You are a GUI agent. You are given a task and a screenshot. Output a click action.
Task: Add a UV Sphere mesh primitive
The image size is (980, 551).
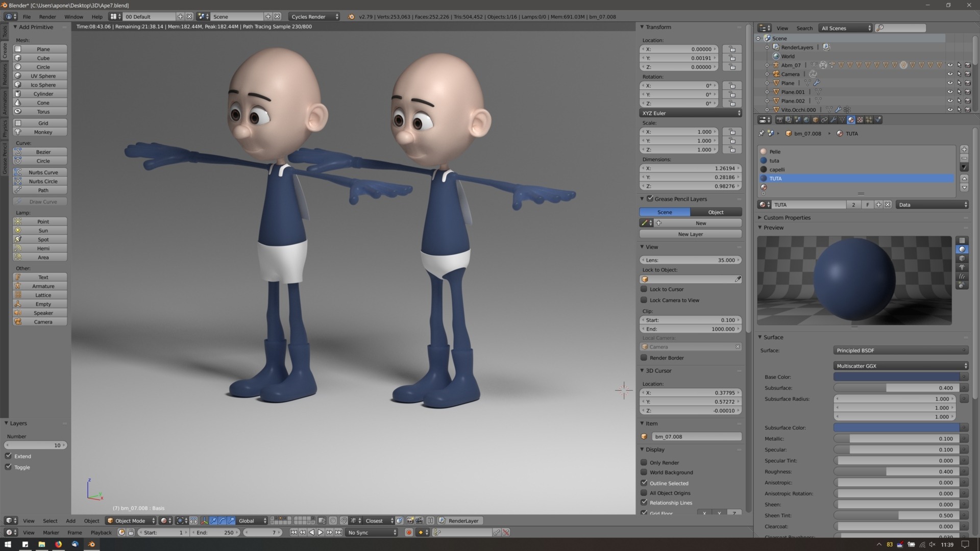(x=40, y=76)
